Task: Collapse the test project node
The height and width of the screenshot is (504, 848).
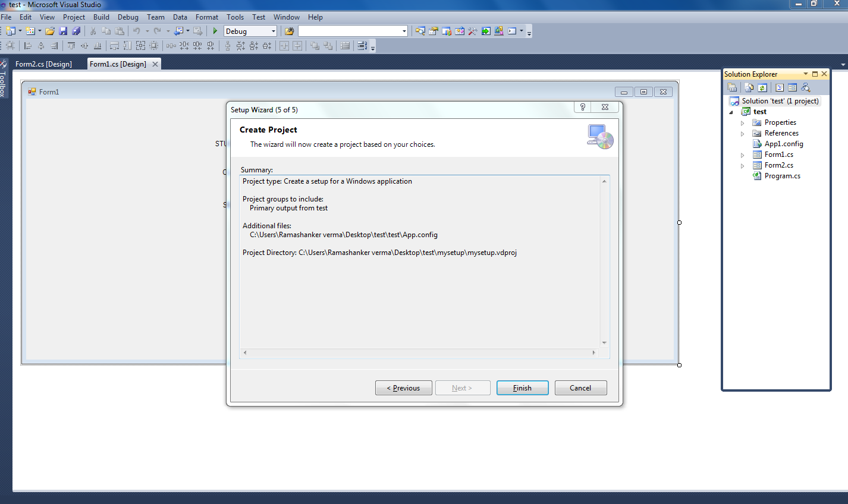Action: 731,111
